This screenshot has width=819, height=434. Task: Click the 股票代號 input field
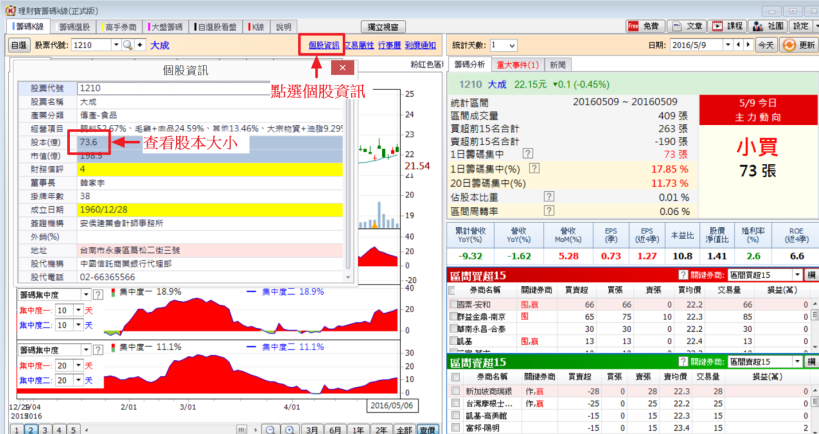tap(91, 45)
